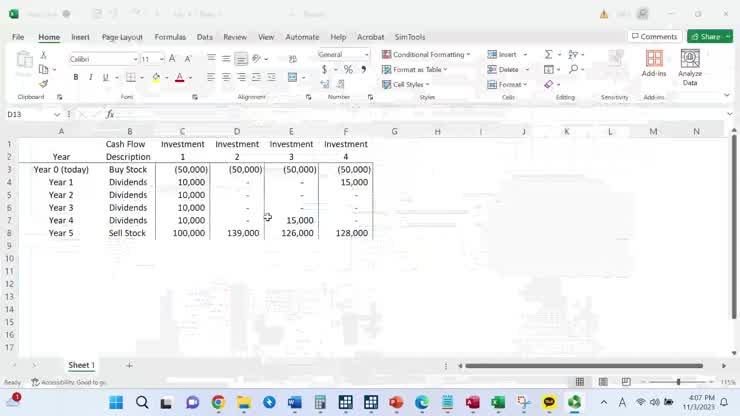Click the red font color swatch
Screen dimensions: 740x416
[x=179, y=77]
